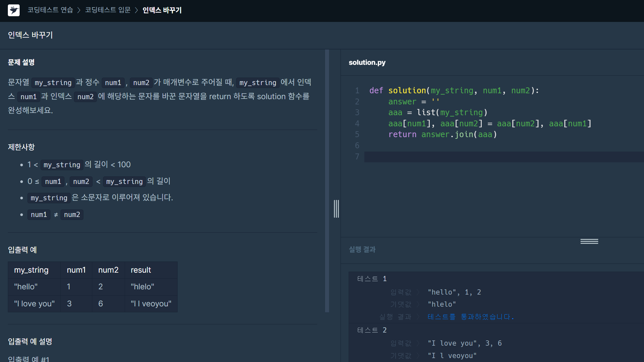Viewport: 644px width, 362px height.
Task: Click the 테스트를 통과하였습니다 result message
Action: 471,317
